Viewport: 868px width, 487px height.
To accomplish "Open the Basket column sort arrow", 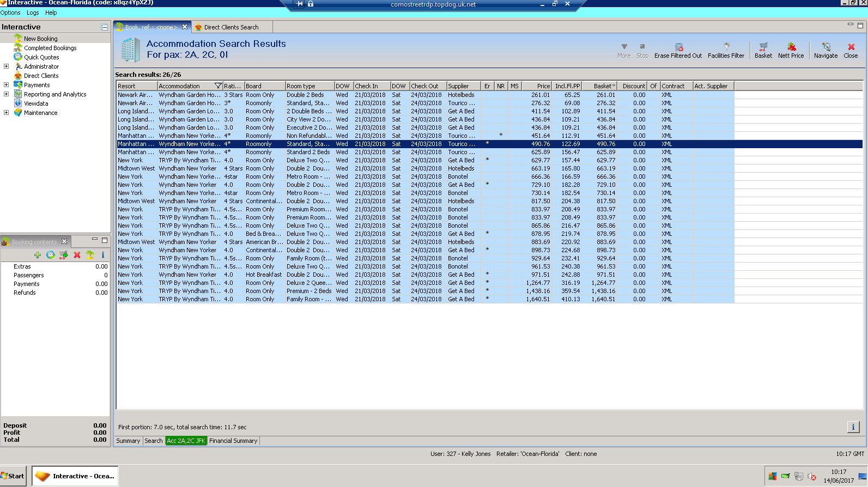I will (x=614, y=86).
